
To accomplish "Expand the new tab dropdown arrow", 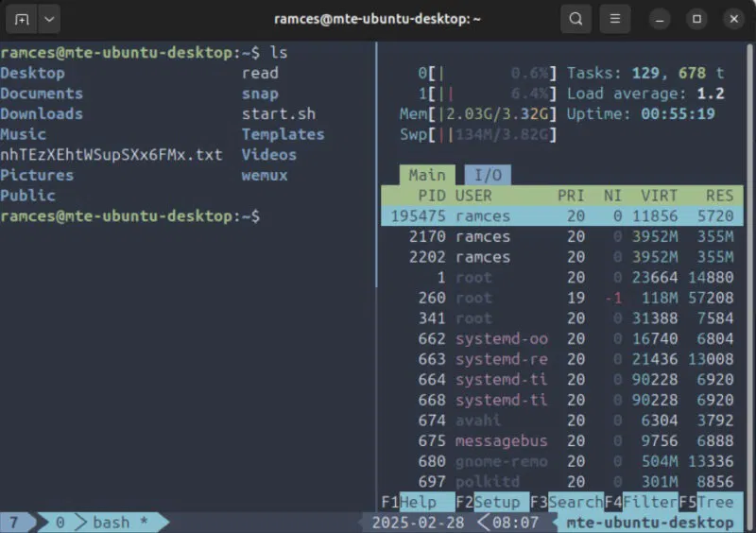I will click(49, 19).
